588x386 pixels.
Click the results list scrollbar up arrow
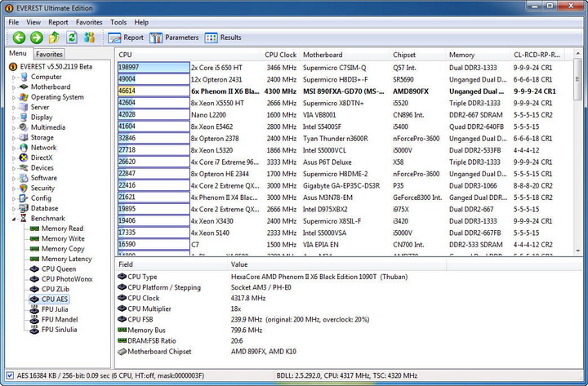pos(578,55)
